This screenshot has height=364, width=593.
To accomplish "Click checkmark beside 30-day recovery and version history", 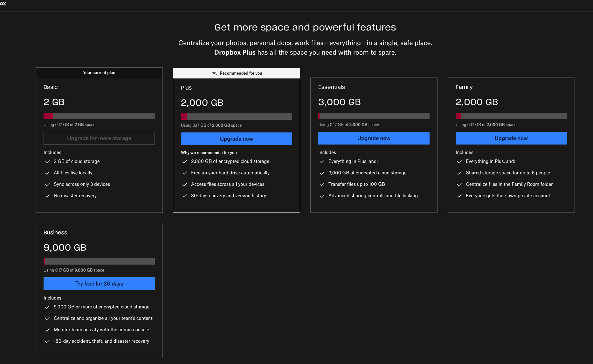I will pos(185,196).
